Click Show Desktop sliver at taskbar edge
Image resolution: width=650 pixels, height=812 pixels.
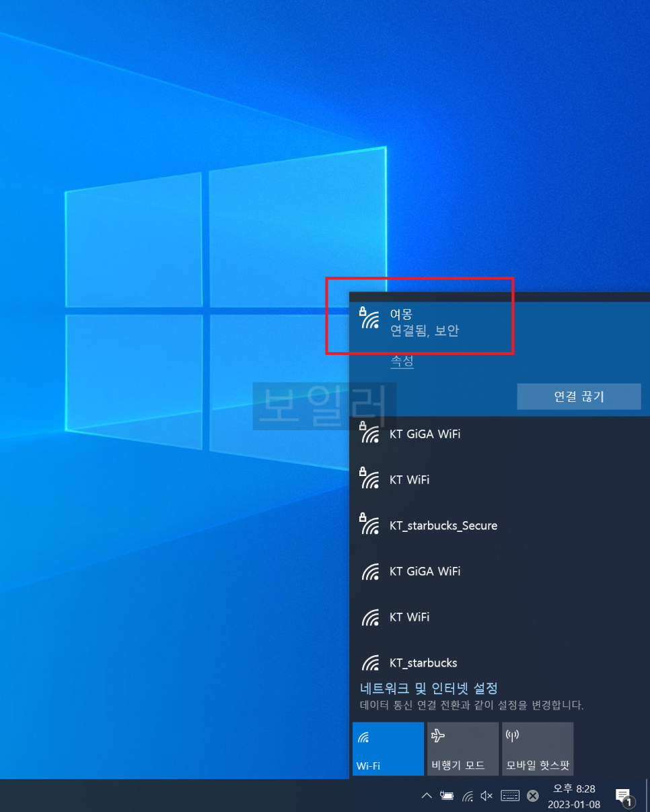(x=647, y=796)
